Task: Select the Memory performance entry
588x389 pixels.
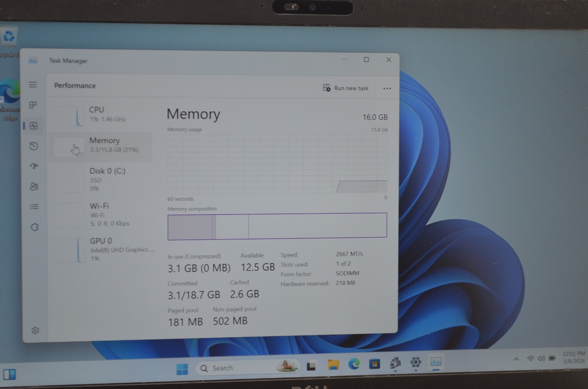Action: click(x=100, y=147)
